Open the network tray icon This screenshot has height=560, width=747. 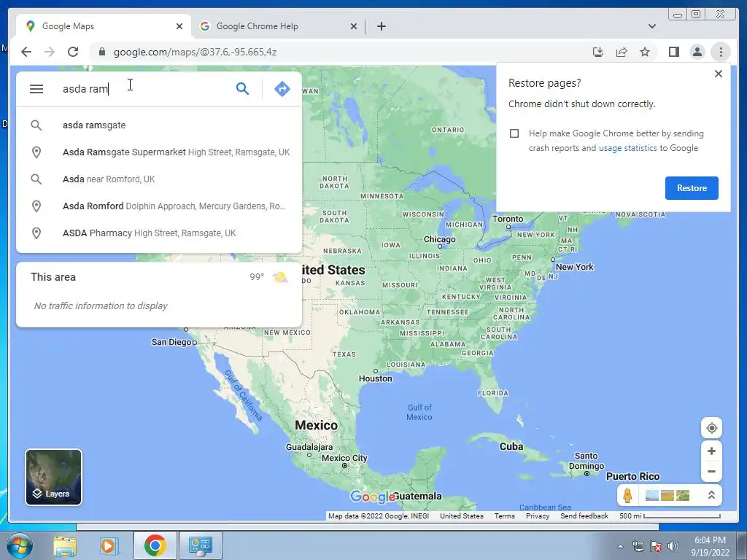[638, 546]
